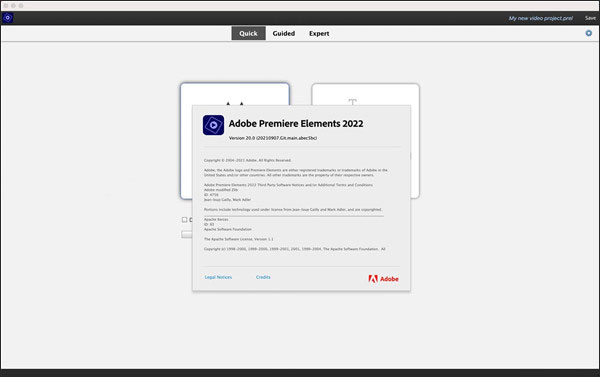Switch to the Guided tab
Viewport: 600px width, 377px height.
[284, 33]
